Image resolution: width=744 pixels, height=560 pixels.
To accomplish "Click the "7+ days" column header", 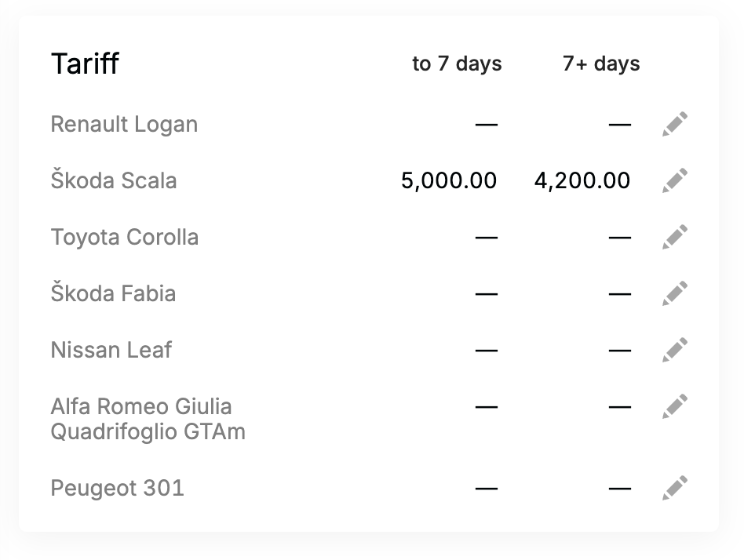I will click(x=601, y=64).
